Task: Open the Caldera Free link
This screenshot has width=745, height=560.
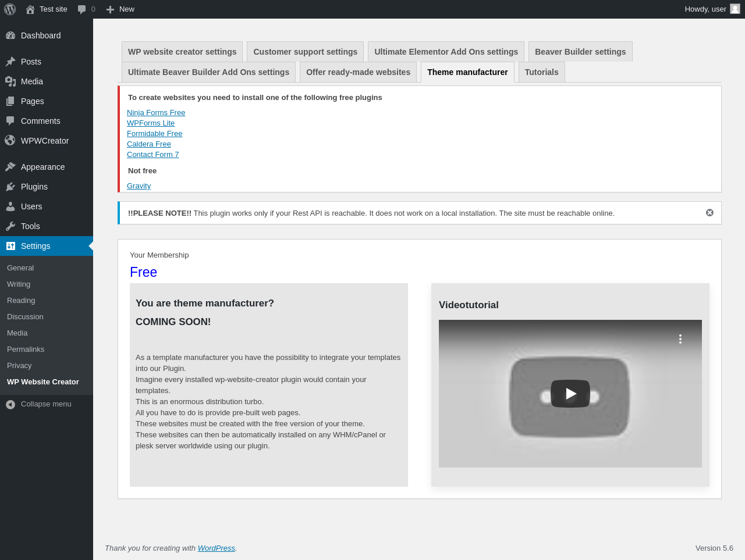Action: tap(149, 144)
